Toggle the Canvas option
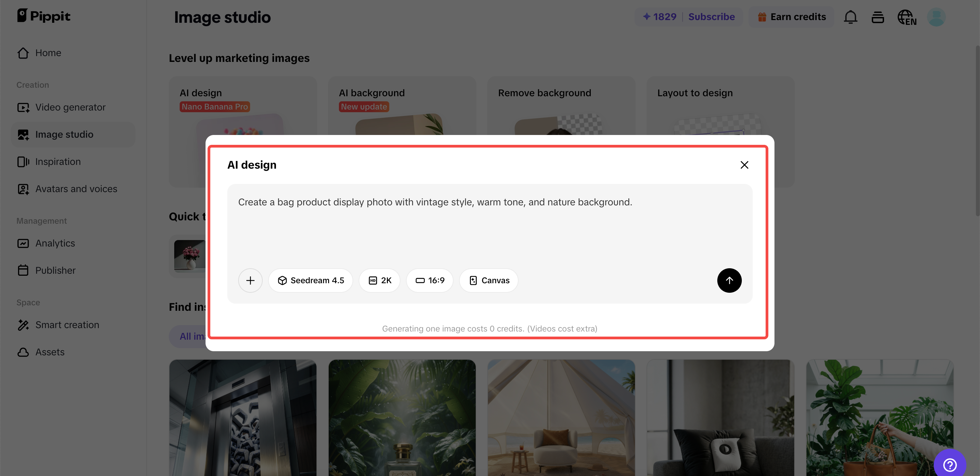 489,280
